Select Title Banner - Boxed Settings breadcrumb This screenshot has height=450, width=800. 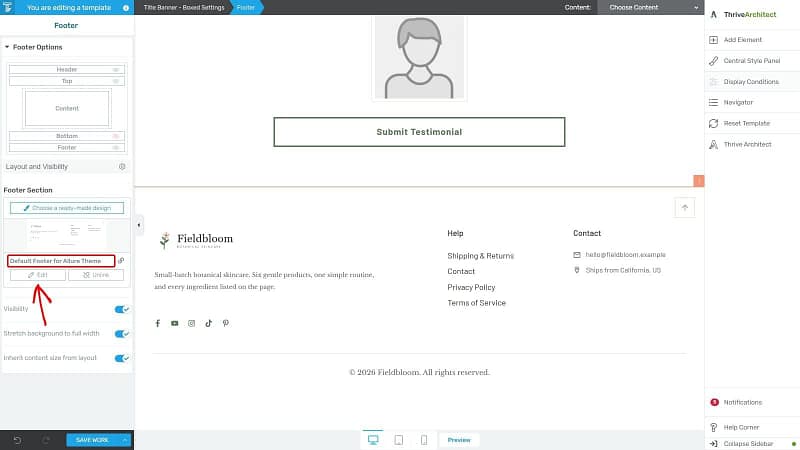[184, 8]
